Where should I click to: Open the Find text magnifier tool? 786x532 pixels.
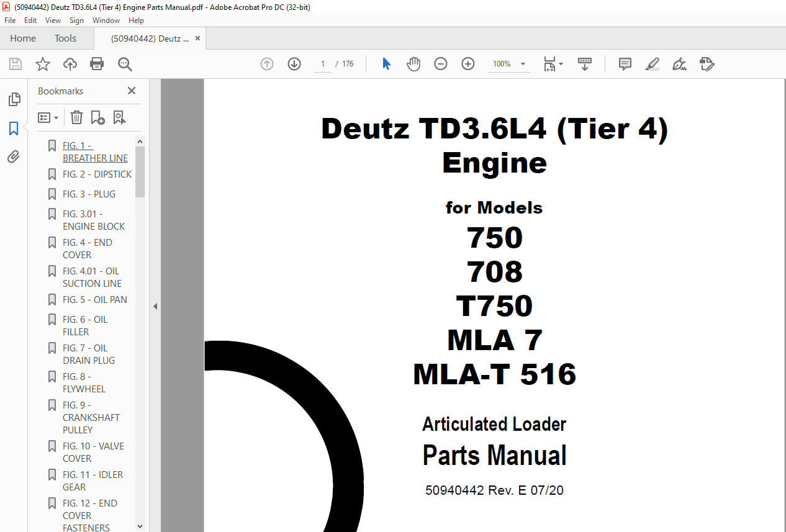click(125, 64)
